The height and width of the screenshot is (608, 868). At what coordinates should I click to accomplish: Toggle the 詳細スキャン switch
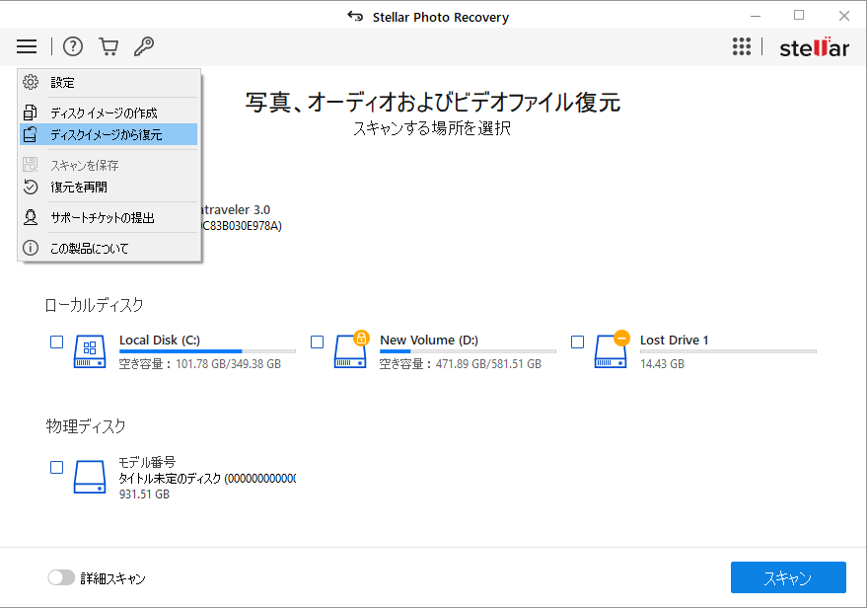click(61, 577)
